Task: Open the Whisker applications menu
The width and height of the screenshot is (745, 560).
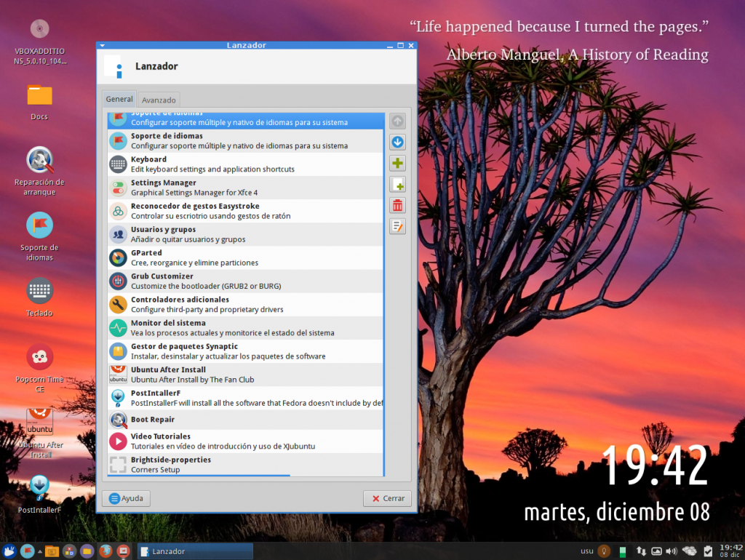Action: [9, 551]
